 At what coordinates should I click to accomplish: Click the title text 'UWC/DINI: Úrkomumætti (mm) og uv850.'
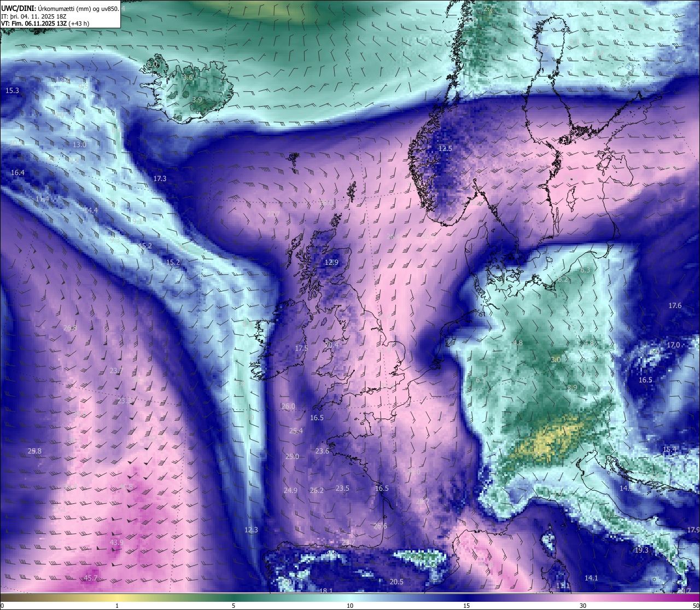click(60, 9)
